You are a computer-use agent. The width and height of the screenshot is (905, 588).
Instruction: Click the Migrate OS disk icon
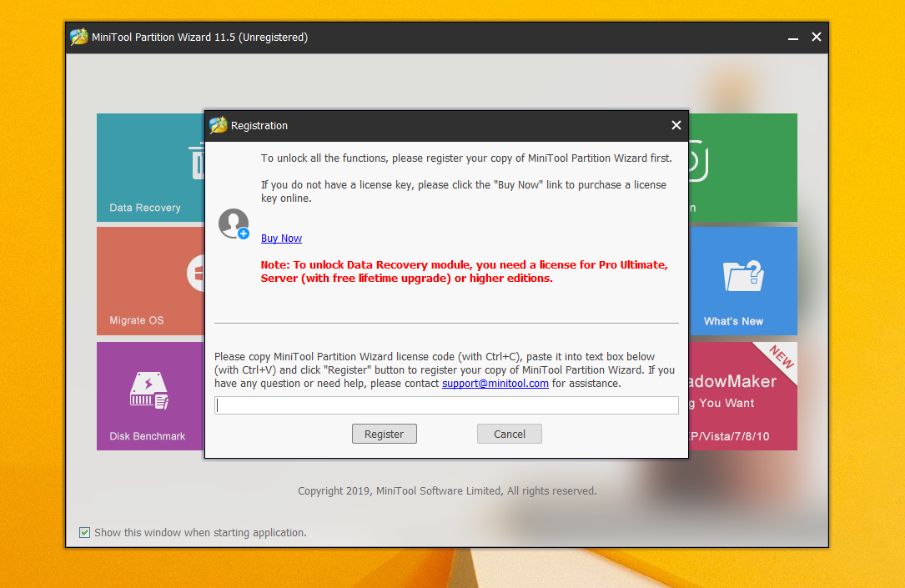(197, 274)
